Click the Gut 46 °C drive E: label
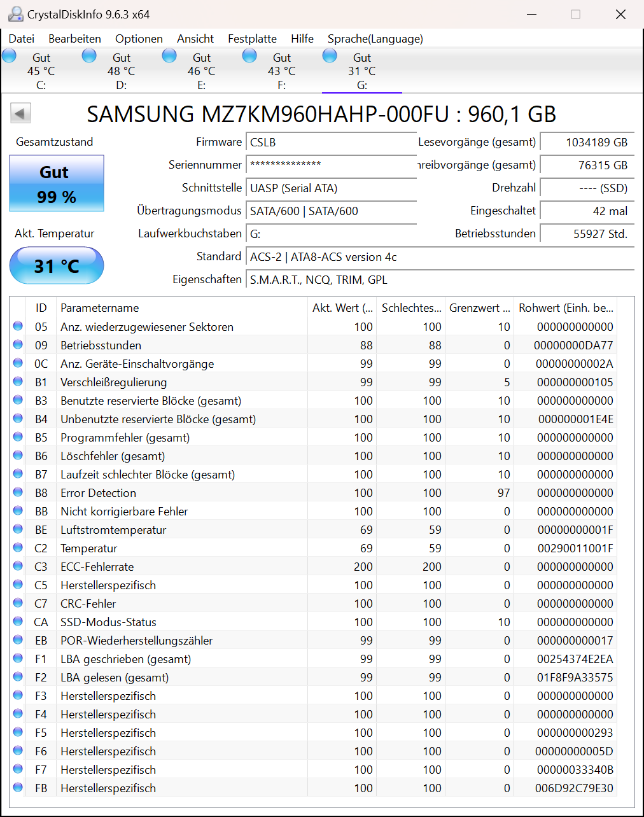The height and width of the screenshot is (817, 644). (202, 71)
